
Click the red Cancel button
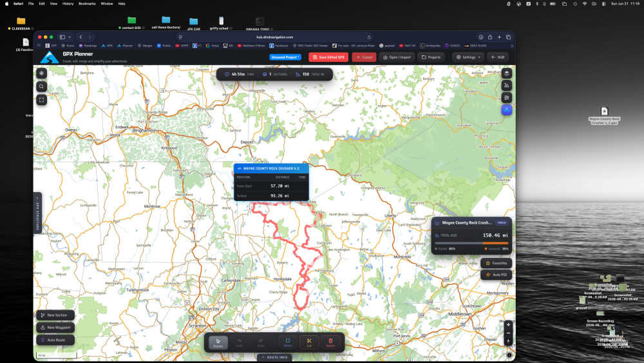click(x=365, y=57)
